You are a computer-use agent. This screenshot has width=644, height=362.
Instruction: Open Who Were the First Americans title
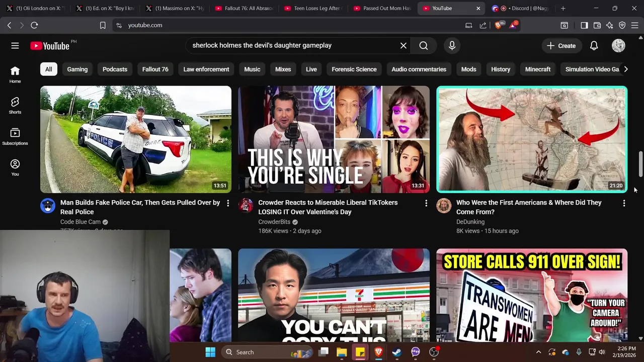529,207
